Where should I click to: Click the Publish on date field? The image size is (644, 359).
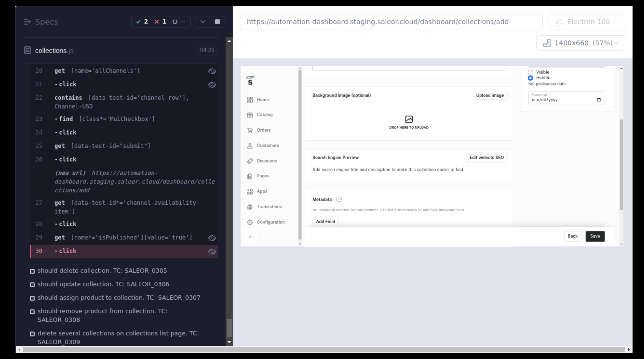point(566,98)
